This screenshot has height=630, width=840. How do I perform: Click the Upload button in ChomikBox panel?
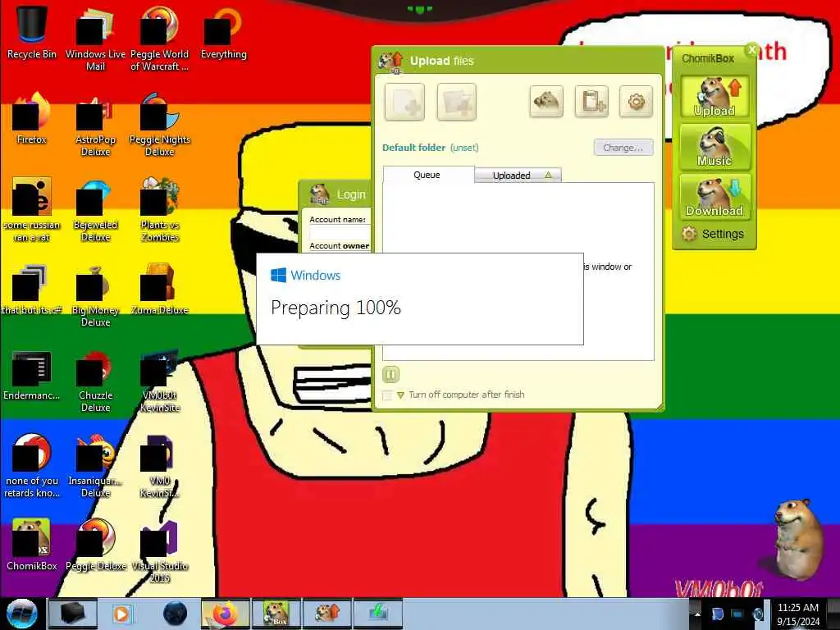coord(714,97)
